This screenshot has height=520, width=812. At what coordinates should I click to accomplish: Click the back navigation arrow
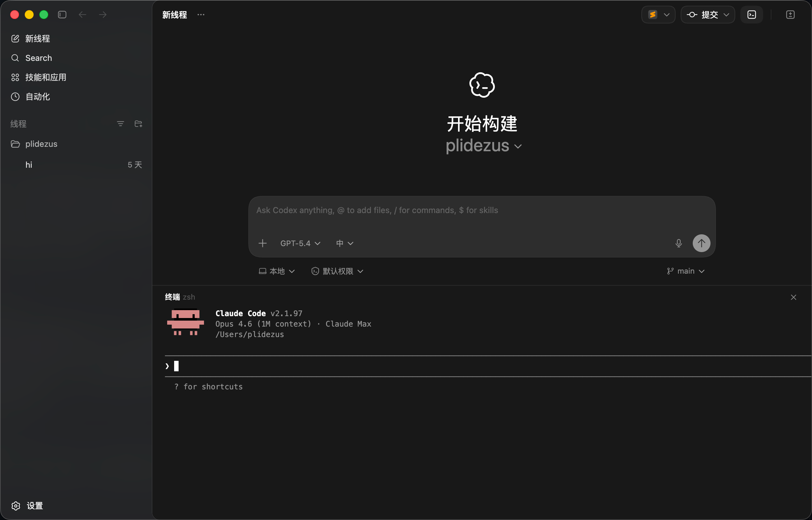[x=82, y=15]
